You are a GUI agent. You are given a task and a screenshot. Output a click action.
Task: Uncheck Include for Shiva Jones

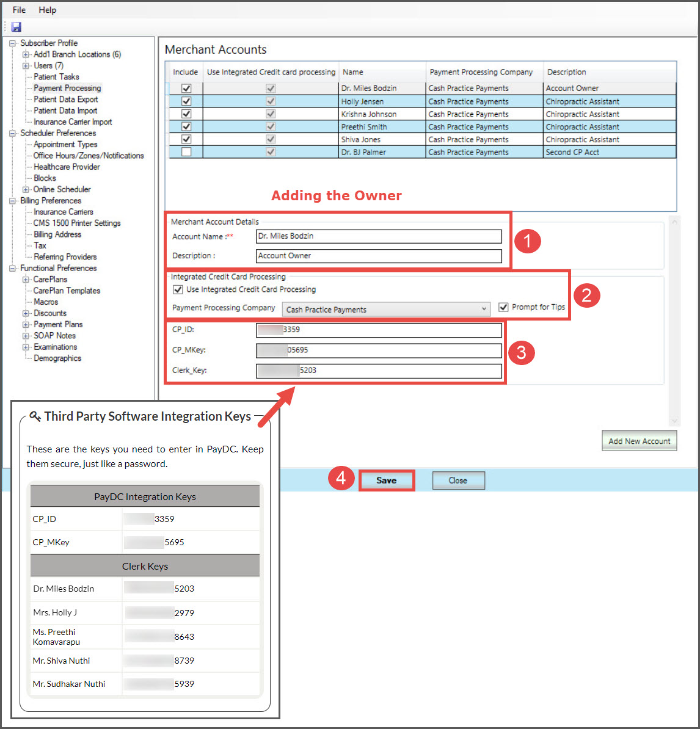[x=186, y=139]
